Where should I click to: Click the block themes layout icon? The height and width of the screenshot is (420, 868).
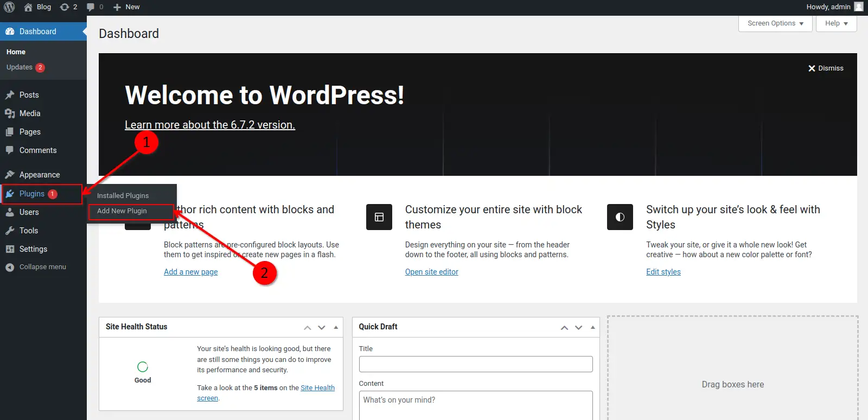pos(379,217)
